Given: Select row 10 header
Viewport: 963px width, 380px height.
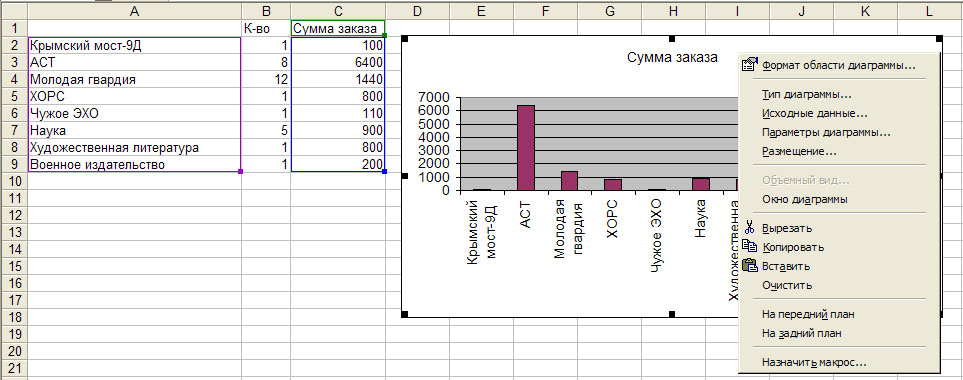Looking at the screenshot, I should [x=14, y=181].
